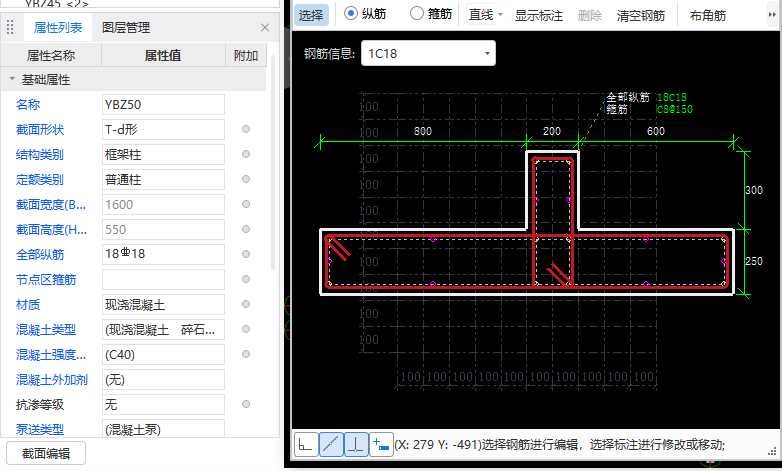The height and width of the screenshot is (471, 782).
Task: Click 布角筋 in the toolbar
Action: tap(708, 15)
